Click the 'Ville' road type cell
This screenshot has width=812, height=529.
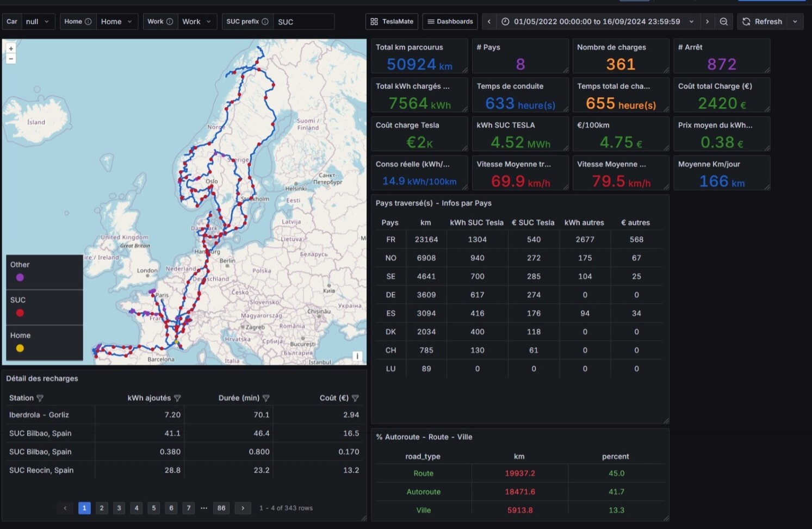(424, 511)
